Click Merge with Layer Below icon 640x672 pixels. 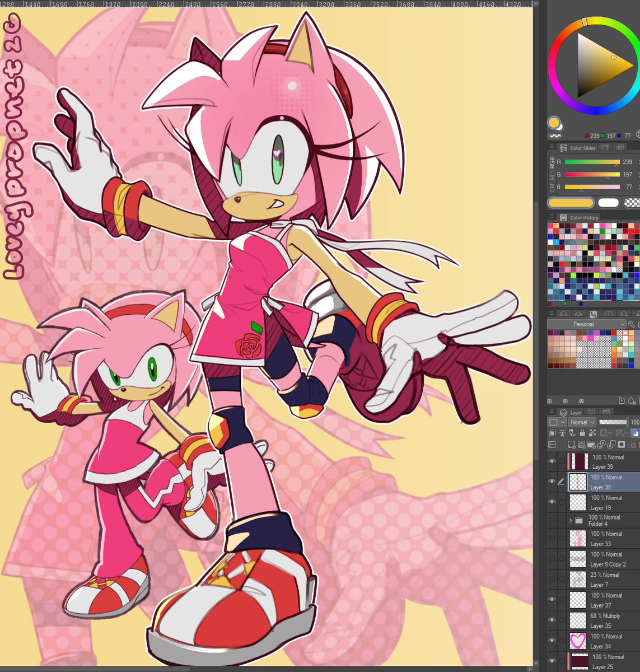click(x=611, y=445)
